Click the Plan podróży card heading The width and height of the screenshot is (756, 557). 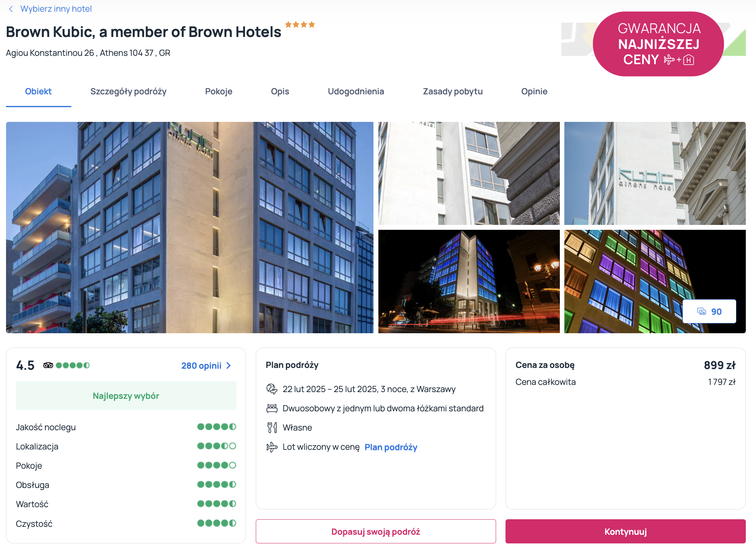pos(292,365)
